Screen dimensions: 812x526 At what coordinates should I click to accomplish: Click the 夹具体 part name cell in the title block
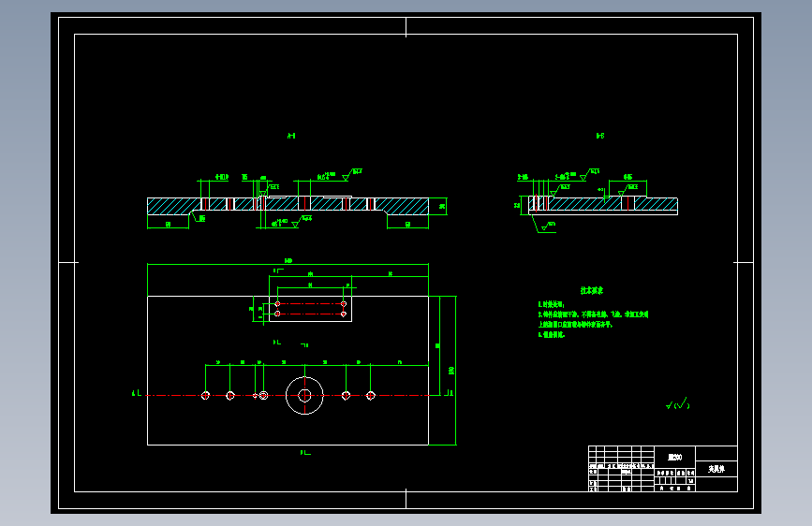pyautogui.click(x=716, y=469)
